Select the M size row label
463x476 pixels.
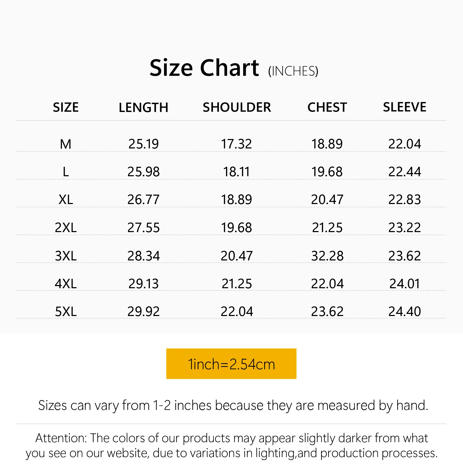point(66,144)
